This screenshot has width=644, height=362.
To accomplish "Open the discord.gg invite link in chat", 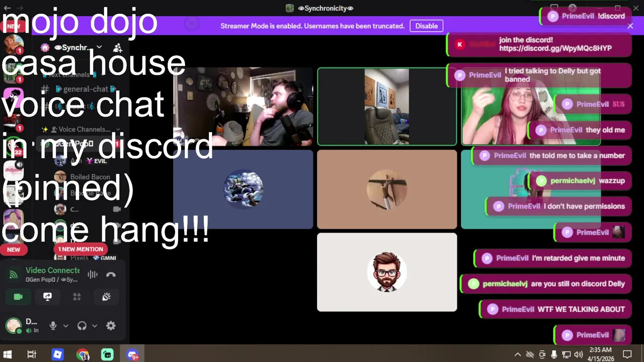I will click(x=555, y=48).
